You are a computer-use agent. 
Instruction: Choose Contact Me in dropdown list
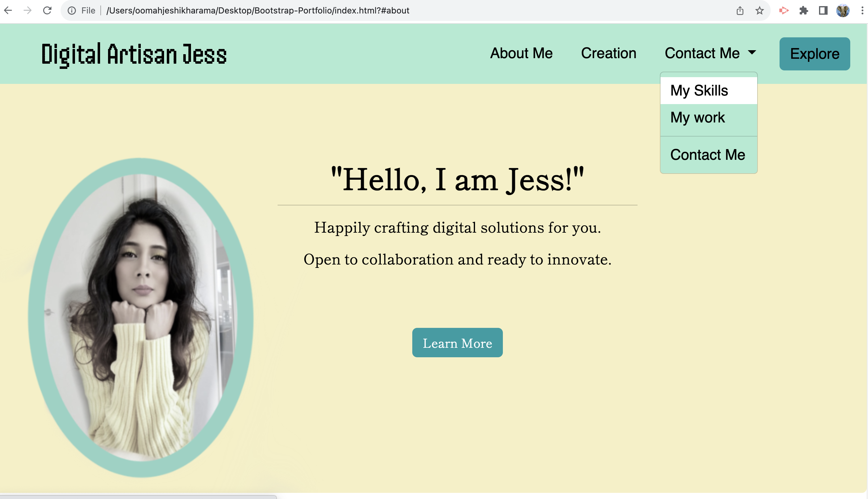point(708,155)
